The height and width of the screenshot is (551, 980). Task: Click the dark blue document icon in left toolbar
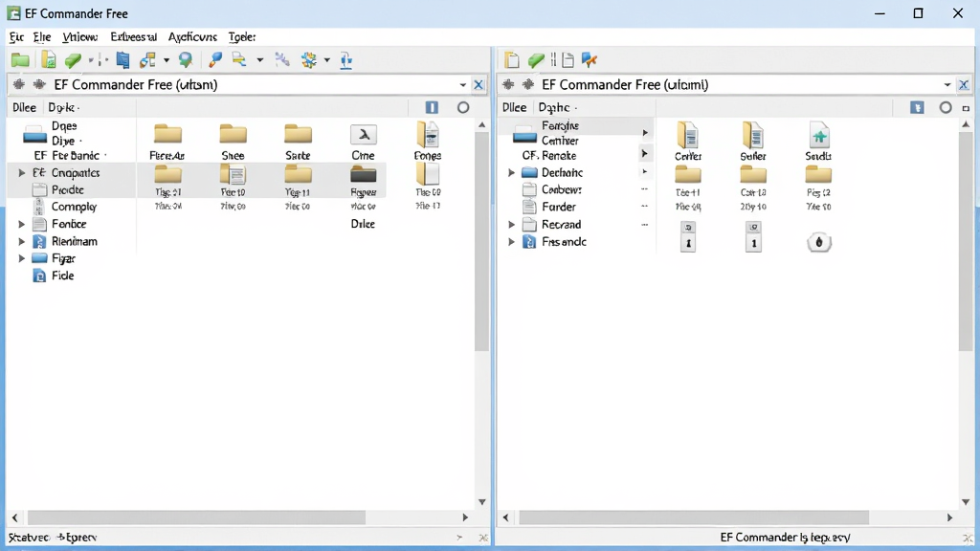point(123,60)
